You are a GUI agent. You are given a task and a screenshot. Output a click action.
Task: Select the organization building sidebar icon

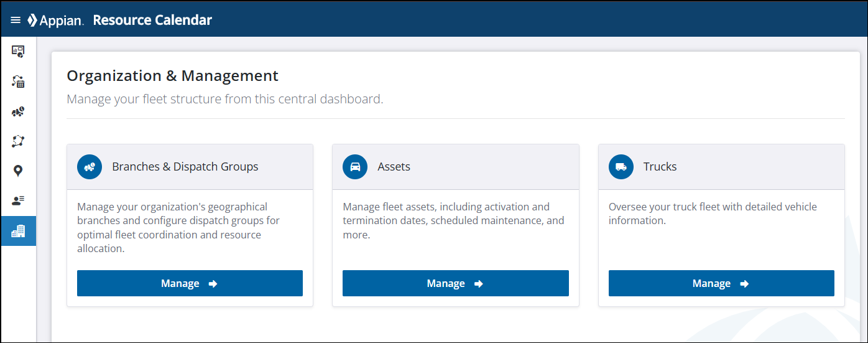point(18,231)
